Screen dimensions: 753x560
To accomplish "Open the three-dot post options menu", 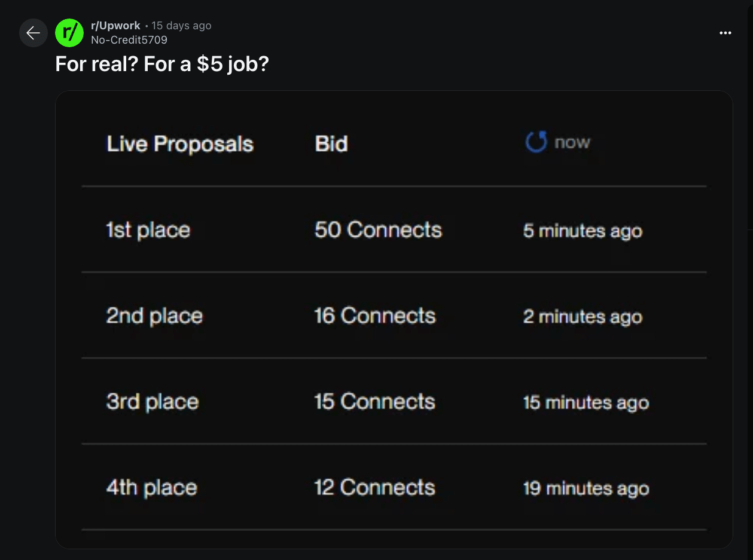I will 725,33.
